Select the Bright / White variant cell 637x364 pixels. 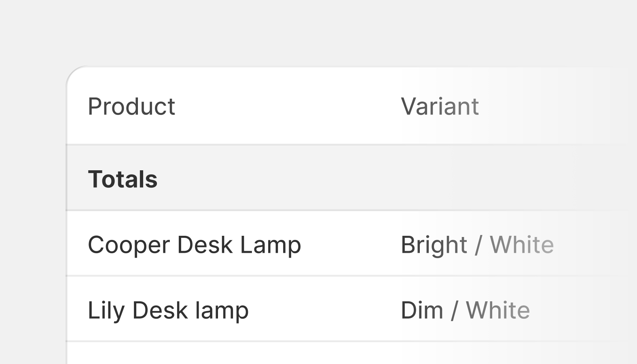tap(477, 245)
